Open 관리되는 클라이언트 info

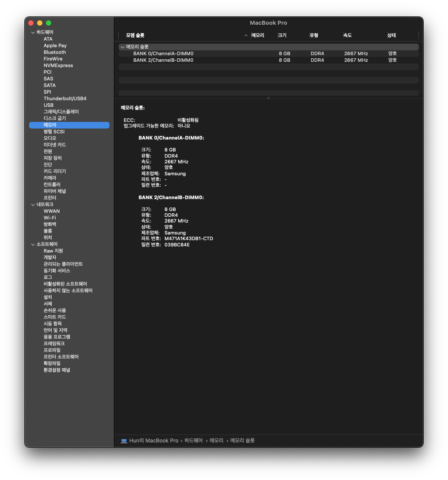click(x=63, y=264)
